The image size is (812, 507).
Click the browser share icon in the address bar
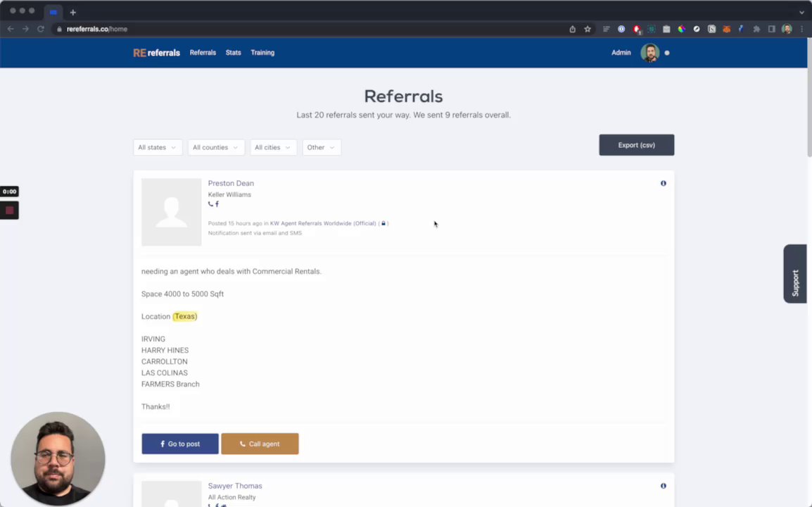pos(572,29)
